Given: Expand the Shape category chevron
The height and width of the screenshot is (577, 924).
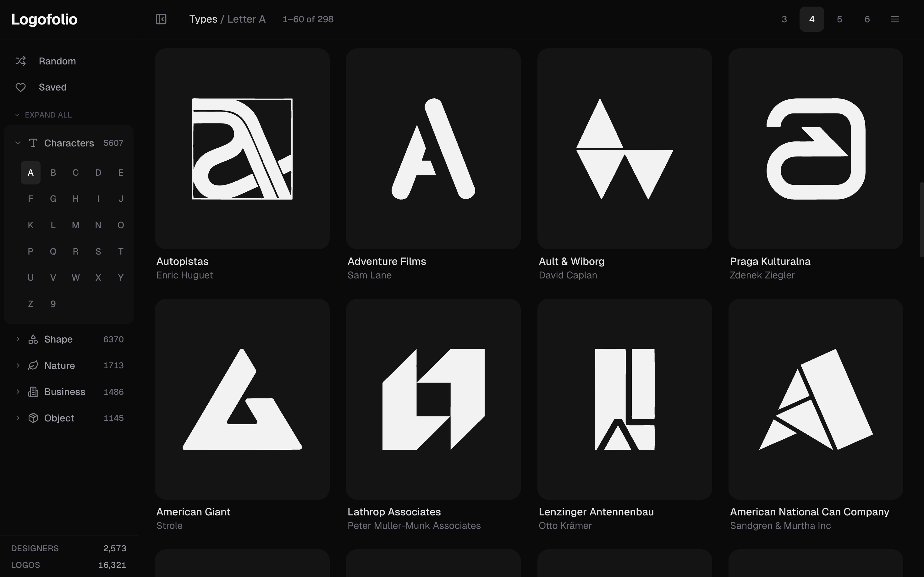Looking at the screenshot, I should click(18, 339).
